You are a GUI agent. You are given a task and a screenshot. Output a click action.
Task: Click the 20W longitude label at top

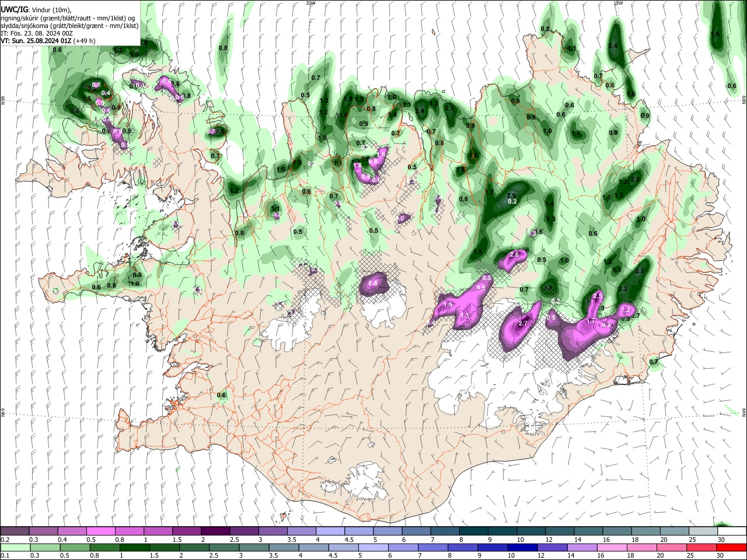pyautogui.click(x=310, y=3)
